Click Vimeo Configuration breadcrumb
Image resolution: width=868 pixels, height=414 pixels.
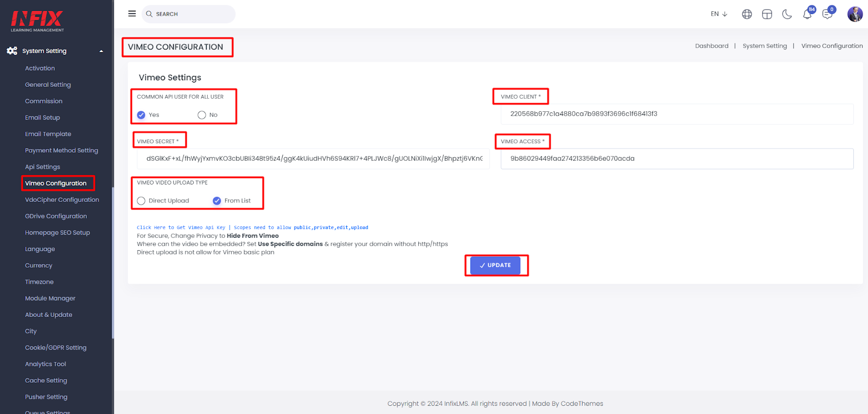coord(832,46)
